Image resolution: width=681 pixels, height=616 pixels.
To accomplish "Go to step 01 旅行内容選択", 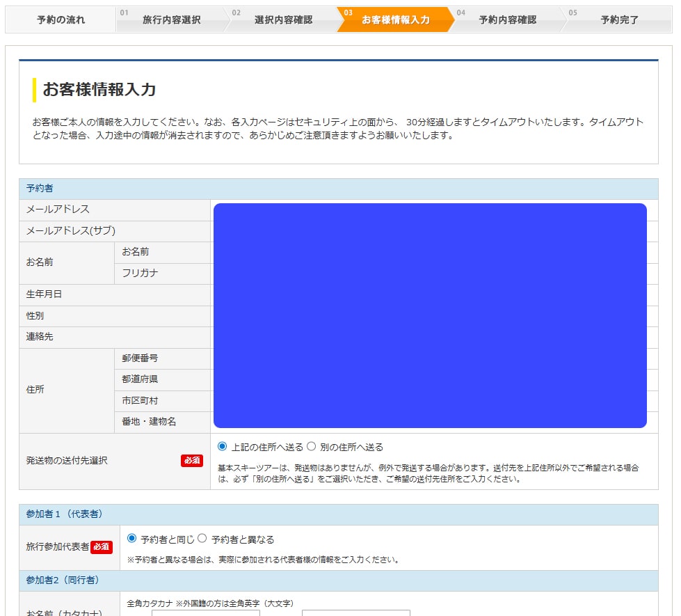I will 171,20.
